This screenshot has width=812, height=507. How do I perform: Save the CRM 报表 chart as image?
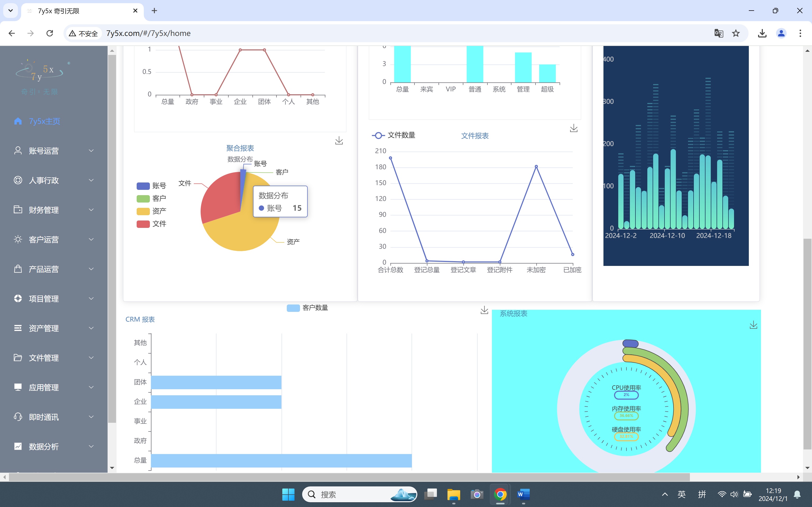(x=484, y=310)
